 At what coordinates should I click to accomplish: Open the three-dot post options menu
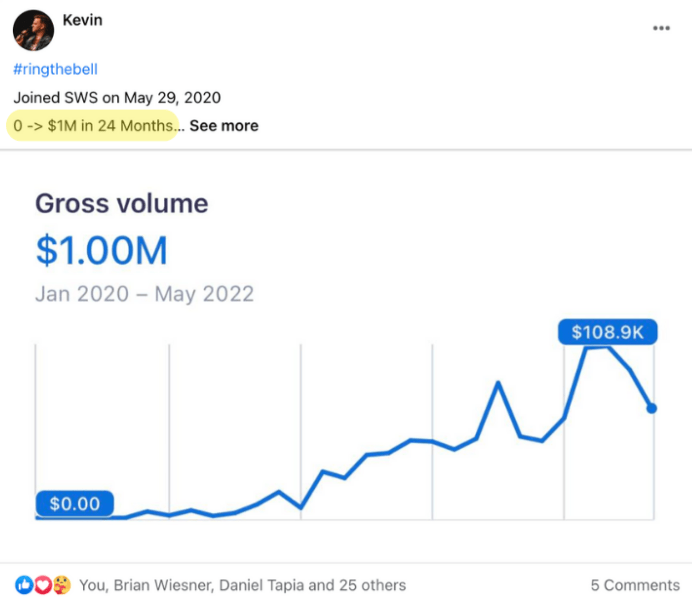(661, 28)
